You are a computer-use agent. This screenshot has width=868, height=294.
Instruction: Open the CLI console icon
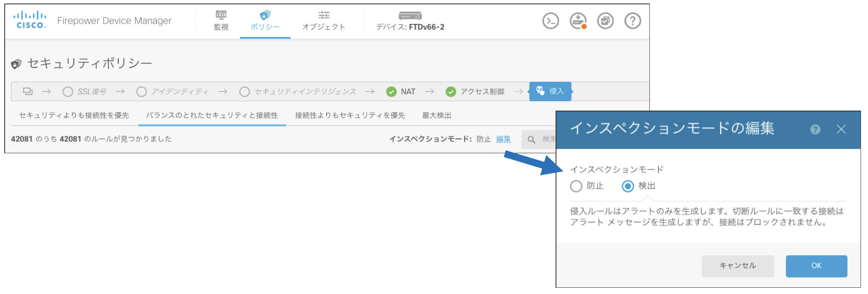(551, 21)
